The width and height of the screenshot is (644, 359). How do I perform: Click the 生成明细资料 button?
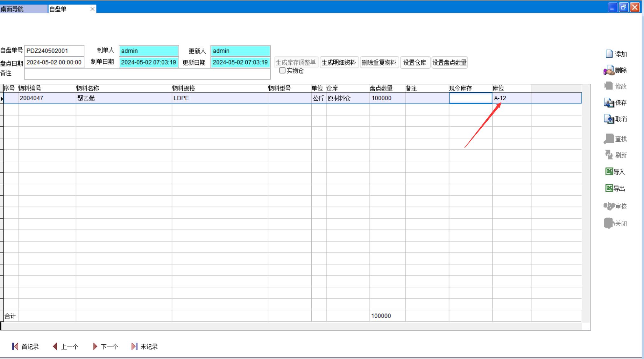(339, 63)
